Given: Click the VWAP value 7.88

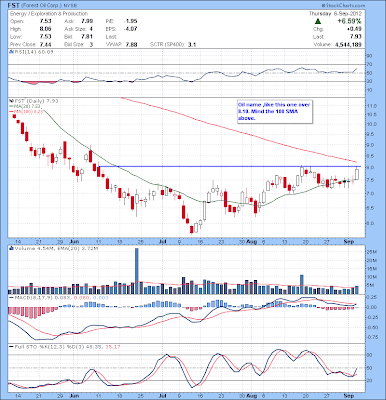Looking at the screenshot, I should (131, 44).
